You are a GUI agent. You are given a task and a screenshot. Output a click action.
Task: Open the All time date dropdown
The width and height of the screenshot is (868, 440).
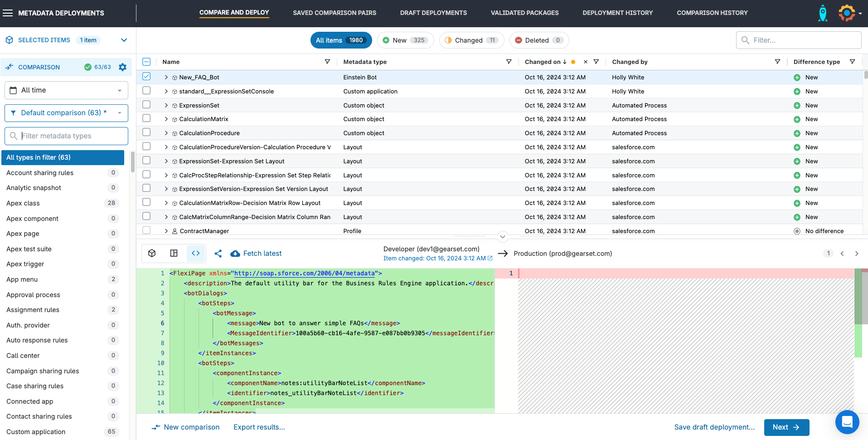(x=66, y=90)
